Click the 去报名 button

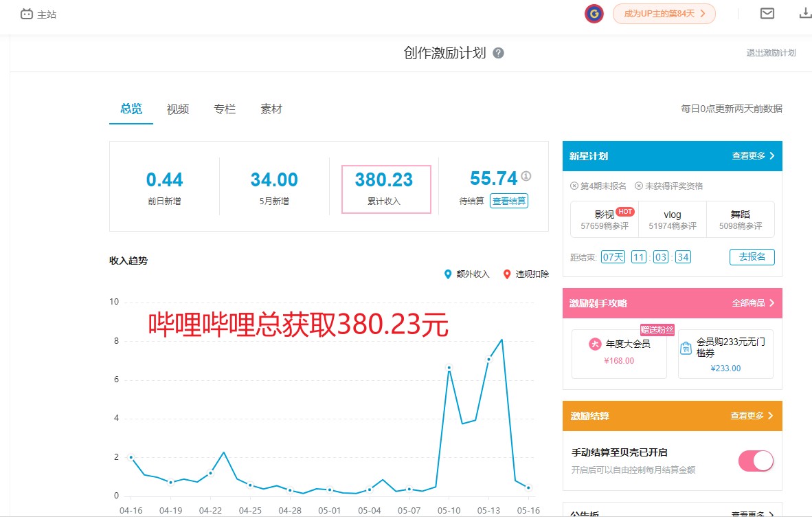pos(752,257)
